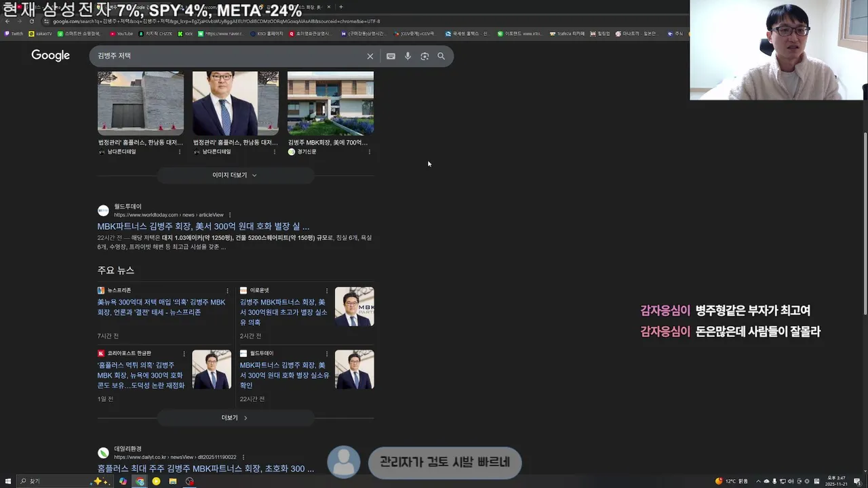The image size is (868, 488).
Task: Open the Kick bookmark
Action: [185, 33]
